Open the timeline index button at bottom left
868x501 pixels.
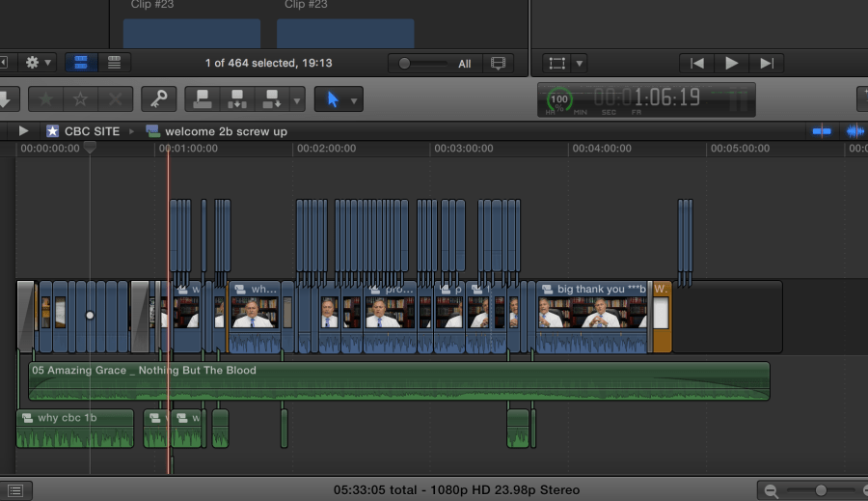(x=15, y=490)
